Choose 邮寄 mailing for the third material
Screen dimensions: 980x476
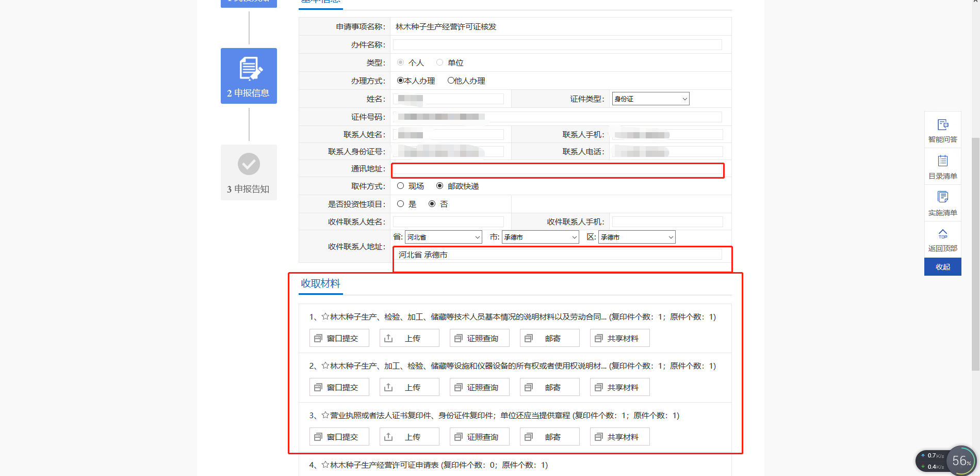pyautogui.click(x=549, y=436)
